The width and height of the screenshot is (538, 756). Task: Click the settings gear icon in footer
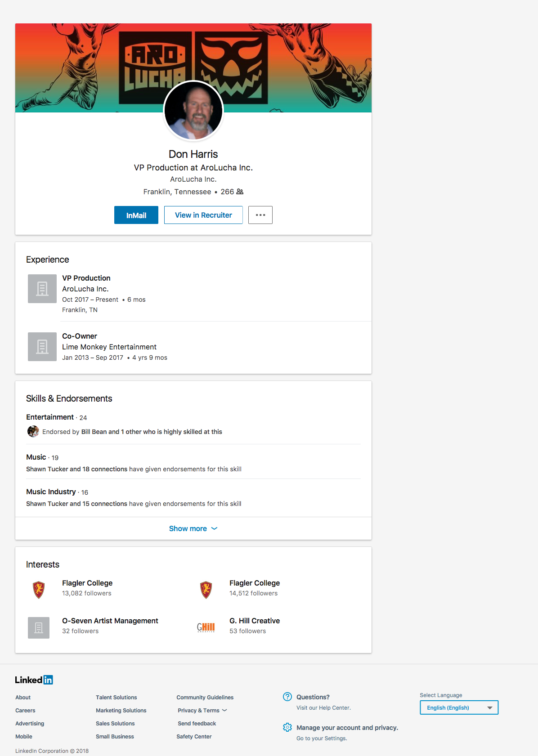(x=287, y=727)
